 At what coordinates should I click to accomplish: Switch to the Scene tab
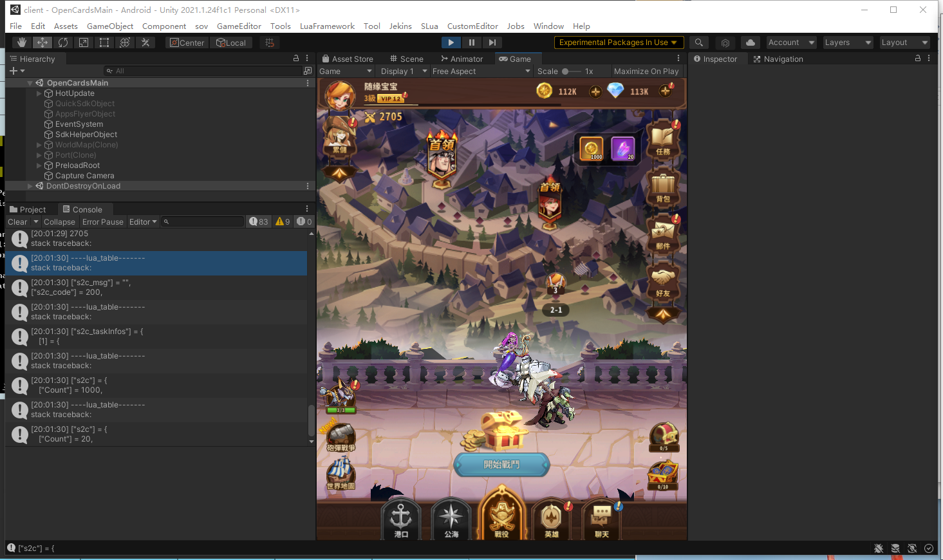(x=406, y=59)
